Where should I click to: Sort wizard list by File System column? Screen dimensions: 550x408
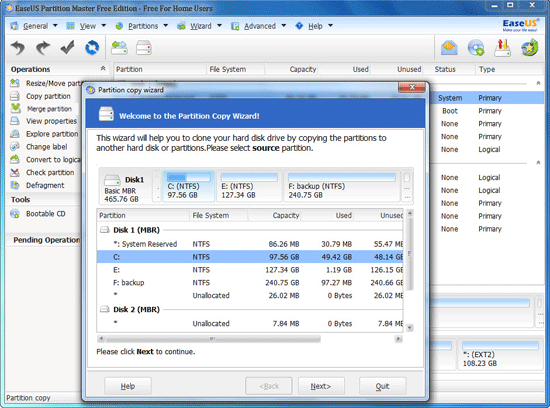click(219, 215)
